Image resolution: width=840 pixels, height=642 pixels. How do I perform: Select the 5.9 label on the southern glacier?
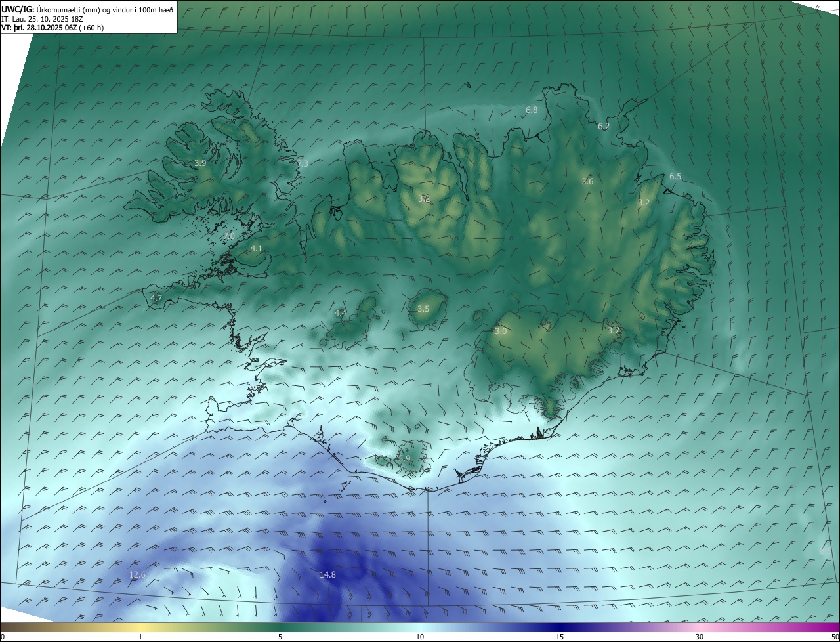pos(404,459)
